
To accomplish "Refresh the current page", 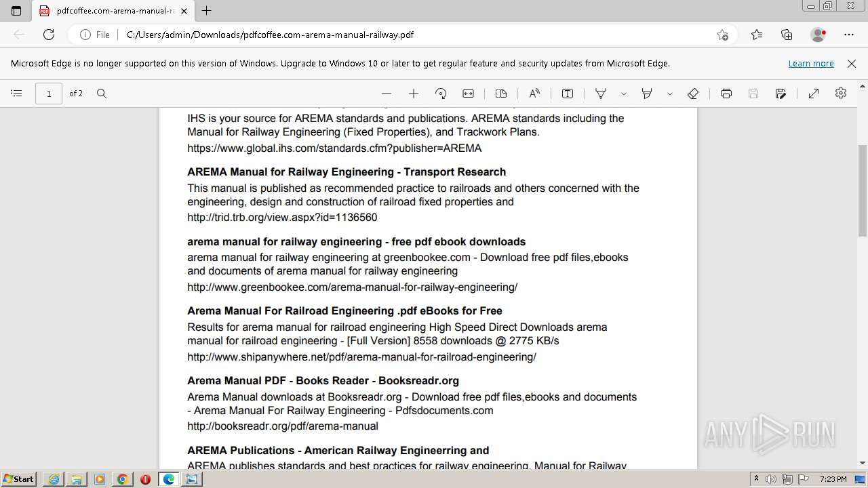I will [49, 35].
